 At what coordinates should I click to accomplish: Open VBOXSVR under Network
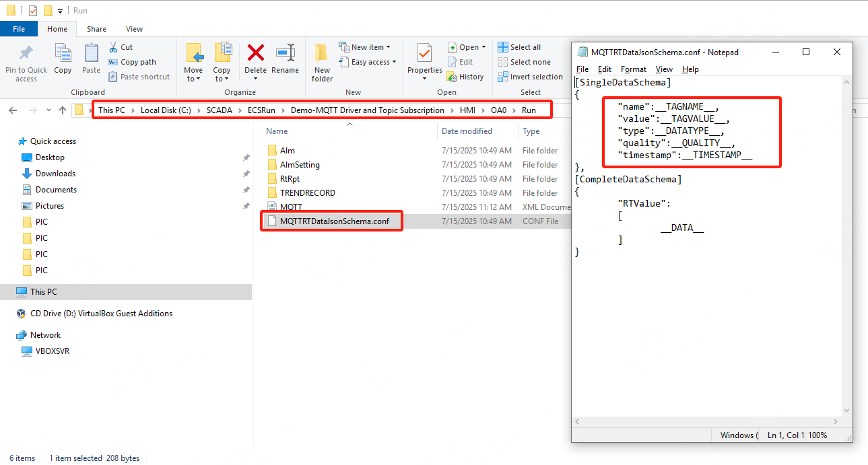[x=52, y=351]
